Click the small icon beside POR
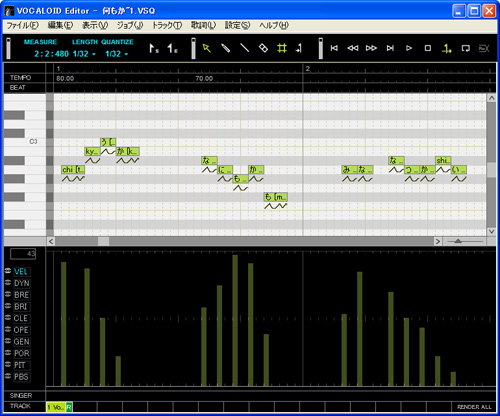Screen dimensions: 500x416 click(8, 352)
